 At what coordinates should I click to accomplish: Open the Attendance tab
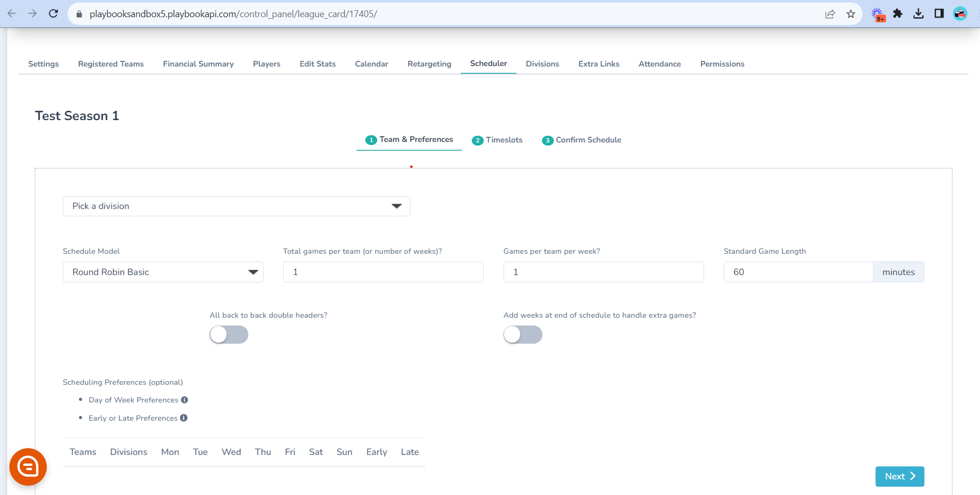coord(659,64)
